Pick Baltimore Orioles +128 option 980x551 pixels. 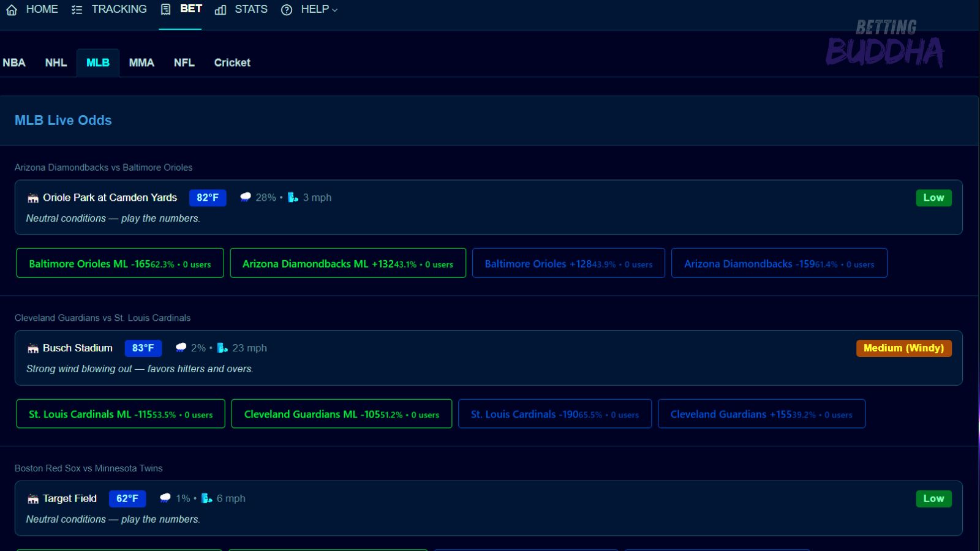(568, 263)
